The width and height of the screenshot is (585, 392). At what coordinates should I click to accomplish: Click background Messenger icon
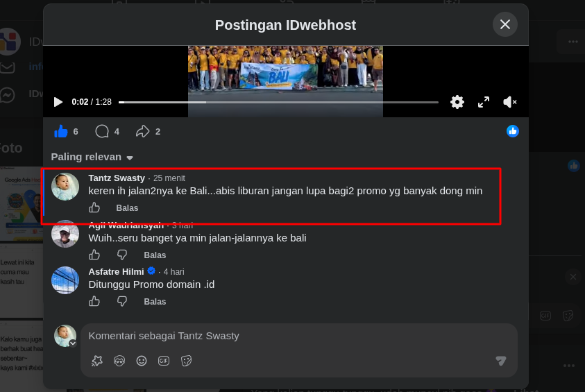[7, 95]
